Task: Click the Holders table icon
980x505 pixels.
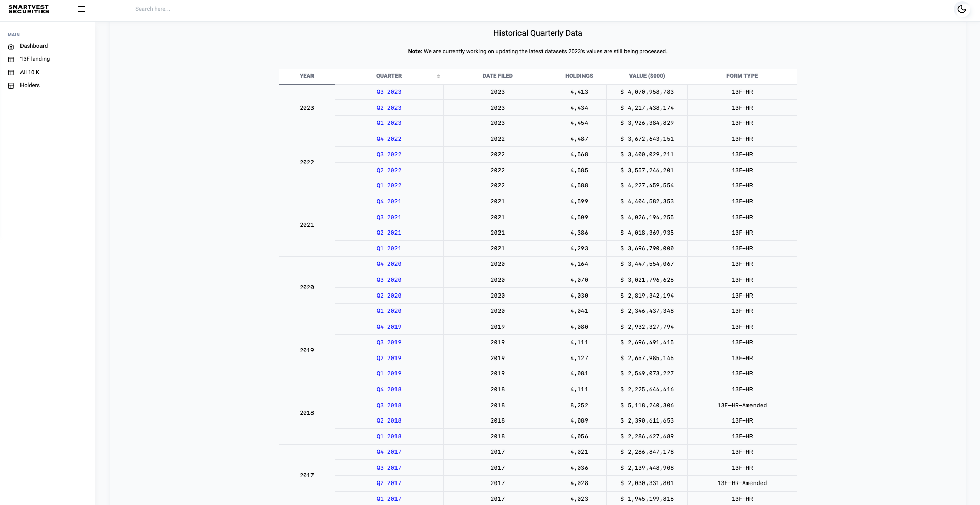Action: (11, 86)
